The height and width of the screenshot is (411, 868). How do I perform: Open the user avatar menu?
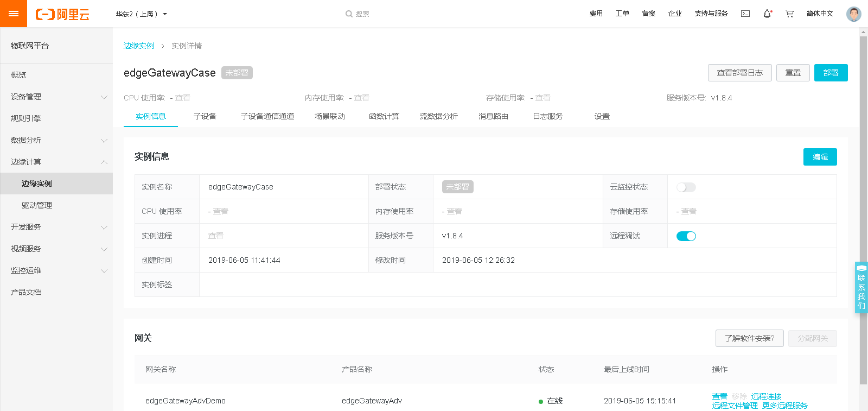(x=854, y=14)
